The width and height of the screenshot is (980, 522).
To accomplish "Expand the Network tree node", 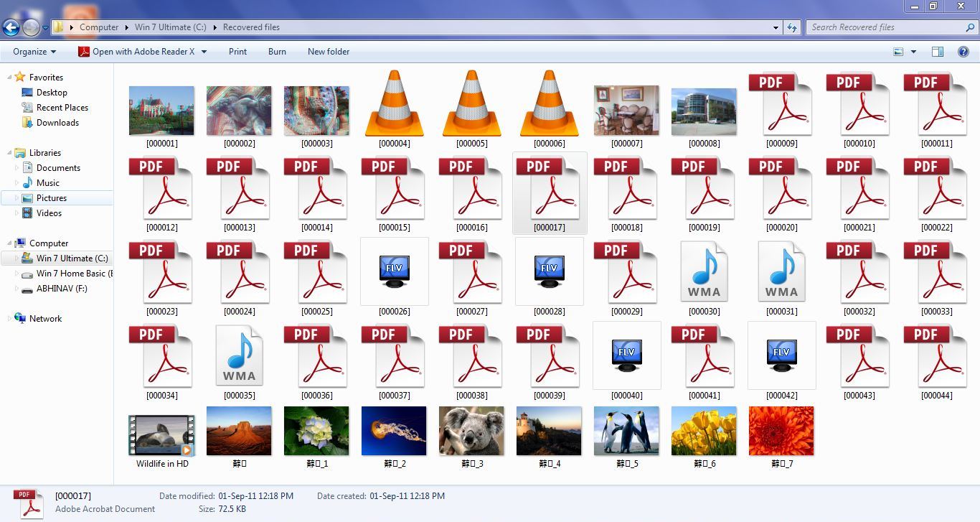I will (9, 318).
